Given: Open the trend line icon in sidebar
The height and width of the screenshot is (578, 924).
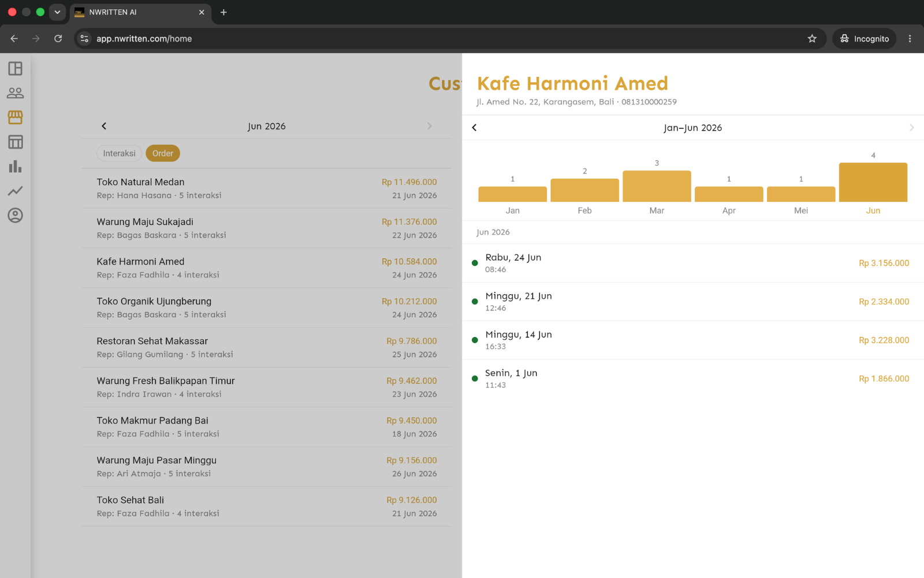Looking at the screenshot, I should pos(16,191).
